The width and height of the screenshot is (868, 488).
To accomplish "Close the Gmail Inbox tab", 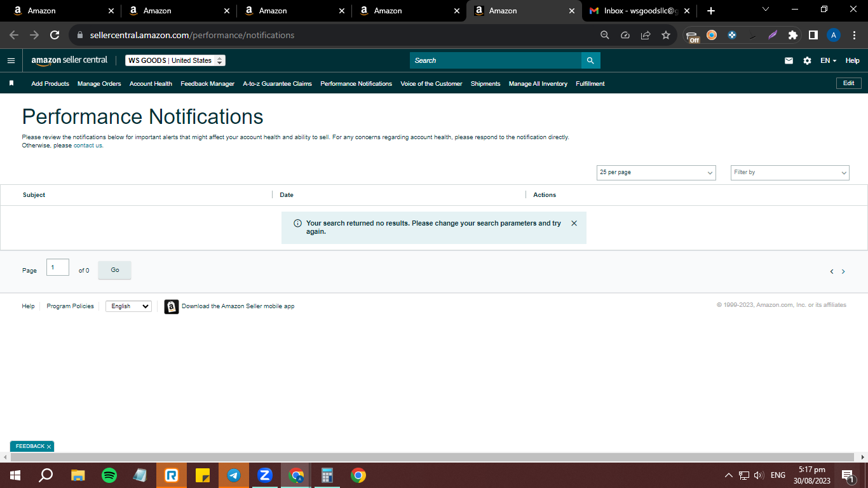I will [687, 11].
